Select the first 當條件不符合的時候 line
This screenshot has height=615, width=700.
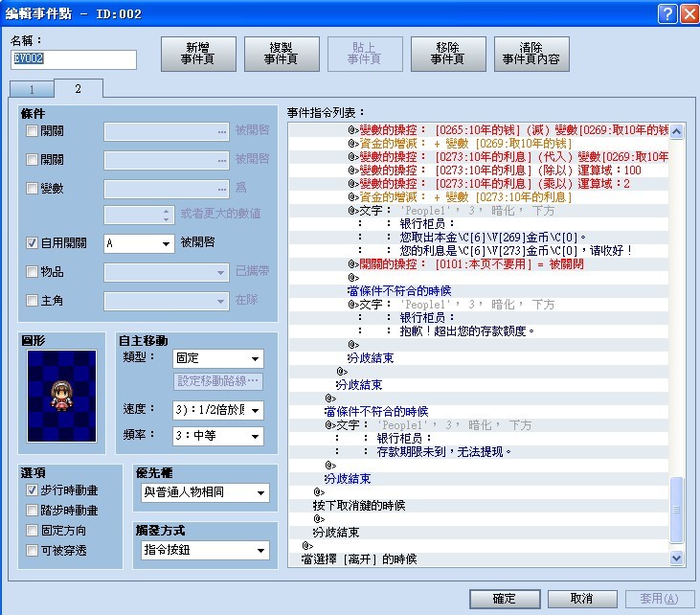[x=479, y=291]
